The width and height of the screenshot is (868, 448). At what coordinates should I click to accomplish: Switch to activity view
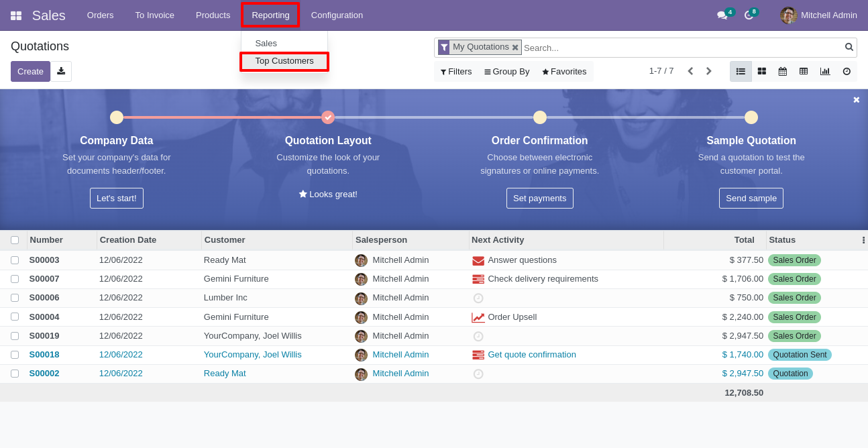click(x=847, y=71)
